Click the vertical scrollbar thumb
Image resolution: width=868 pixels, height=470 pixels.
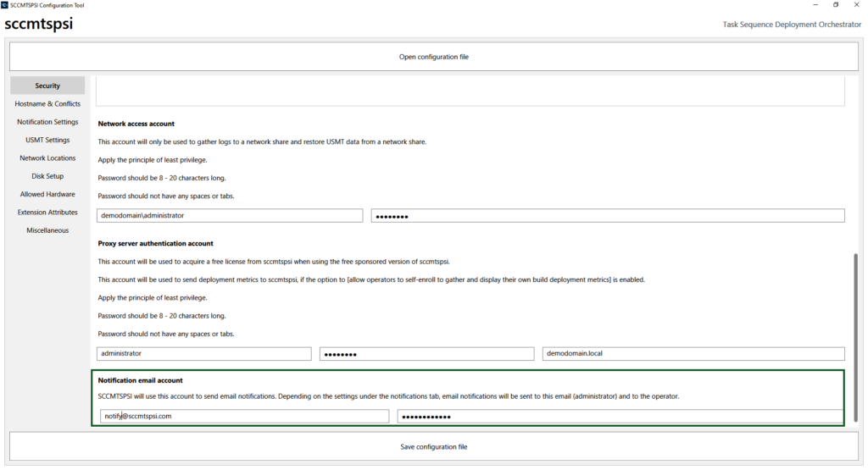pos(855,335)
